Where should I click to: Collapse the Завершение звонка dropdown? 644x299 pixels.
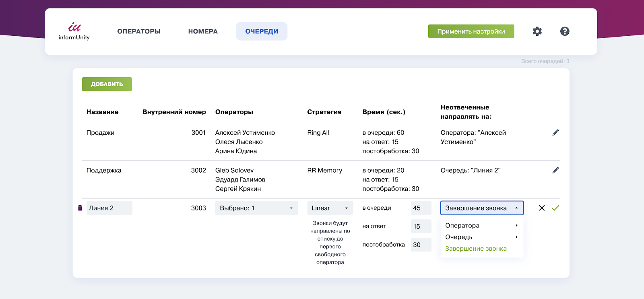coord(482,208)
